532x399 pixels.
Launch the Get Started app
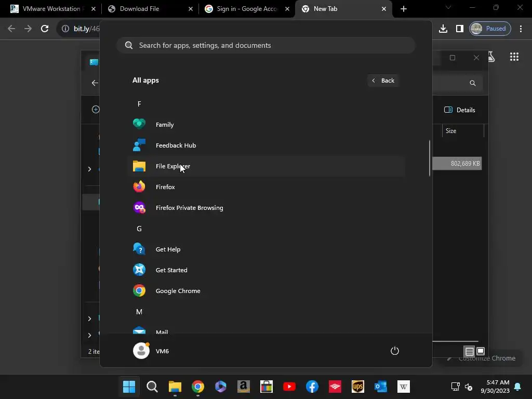tap(266, 270)
